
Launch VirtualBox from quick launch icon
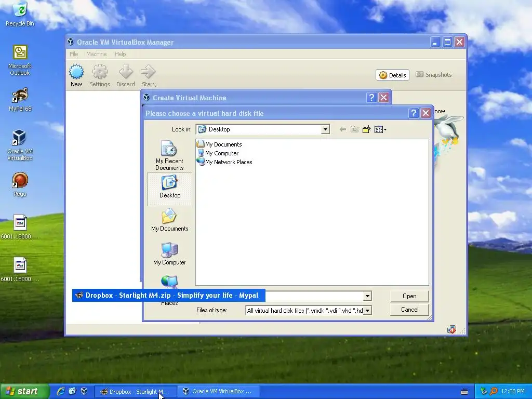[84, 391]
